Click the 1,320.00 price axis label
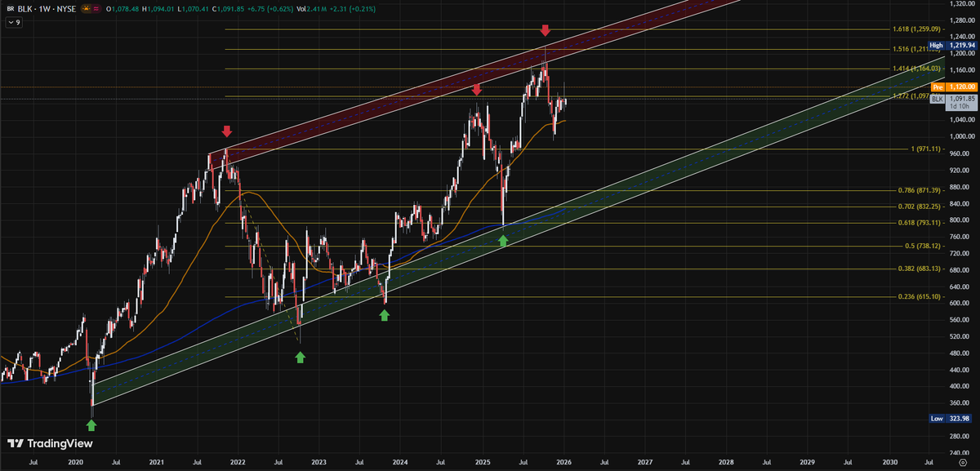The width and height of the screenshot is (980, 471). click(962, 4)
